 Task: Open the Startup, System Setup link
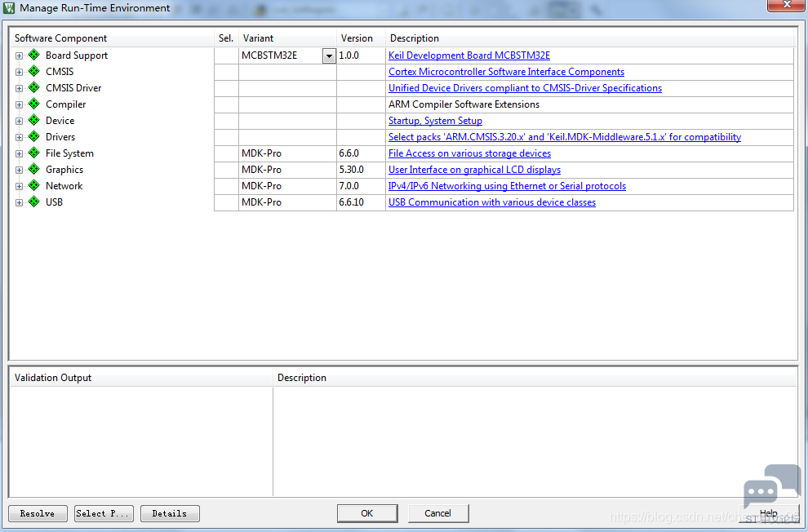click(x=436, y=121)
